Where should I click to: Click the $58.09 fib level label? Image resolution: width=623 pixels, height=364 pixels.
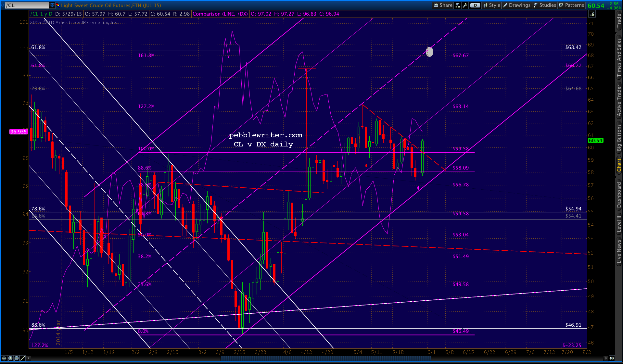[x=461, y=168]
